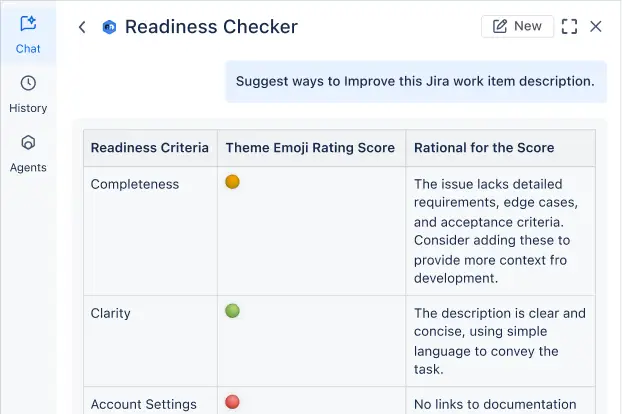Click the Completeness row label

coord(135,184)
